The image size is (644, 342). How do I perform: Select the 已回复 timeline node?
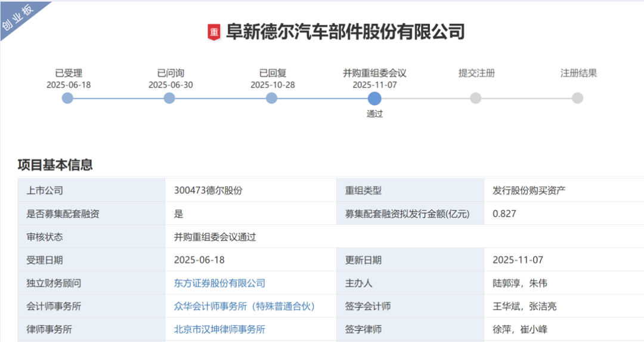point(271,98)
